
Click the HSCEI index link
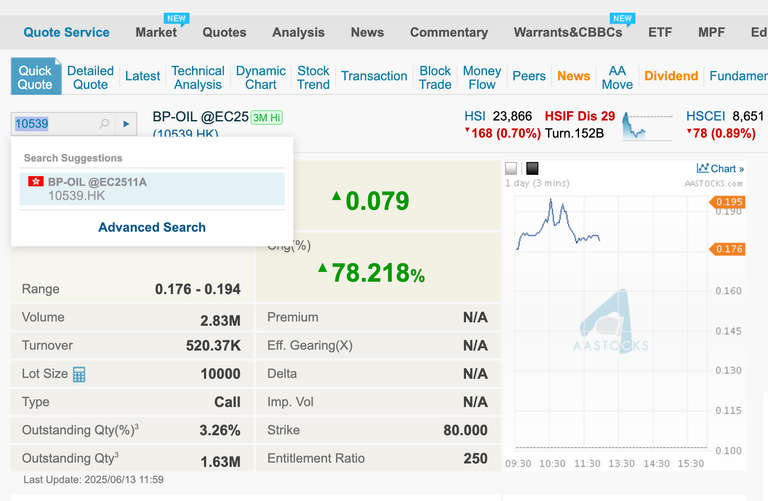click(x=705, y=116)
